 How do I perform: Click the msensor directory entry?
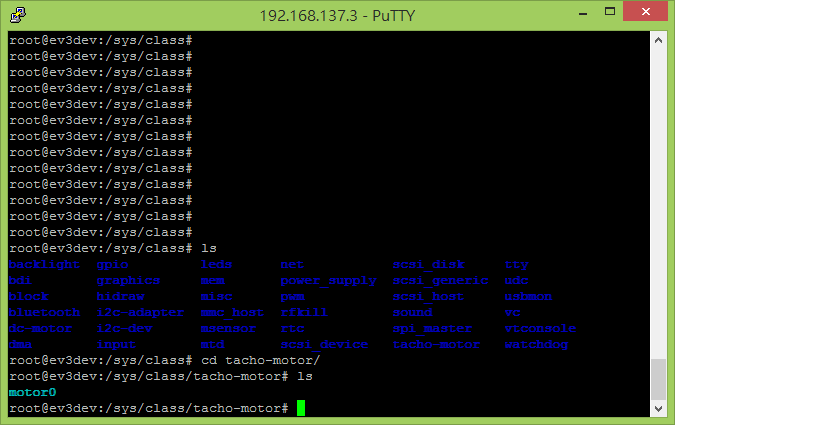228,329
